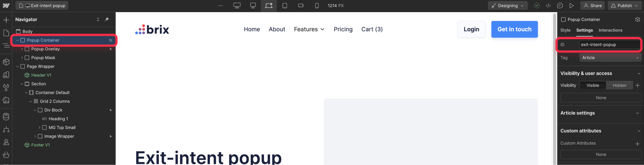Open the Pages panel
The height and width of the screenshot is (165, 644).
pos(6,33)
